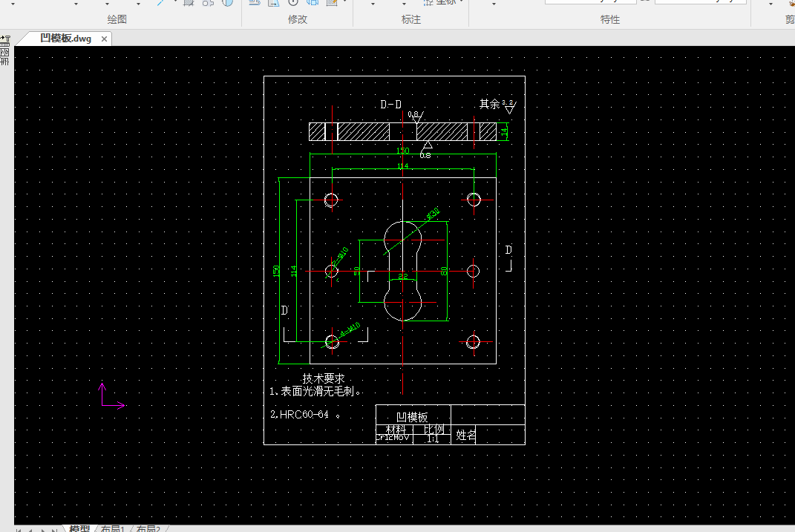Pick the bottom-left hole circle

click(332, 342)
